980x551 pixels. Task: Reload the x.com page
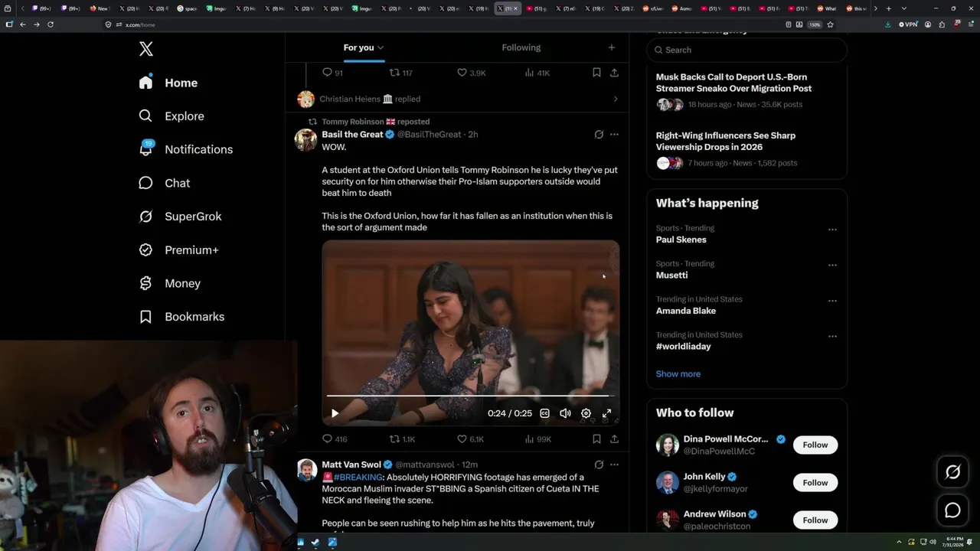pos(51,24)
